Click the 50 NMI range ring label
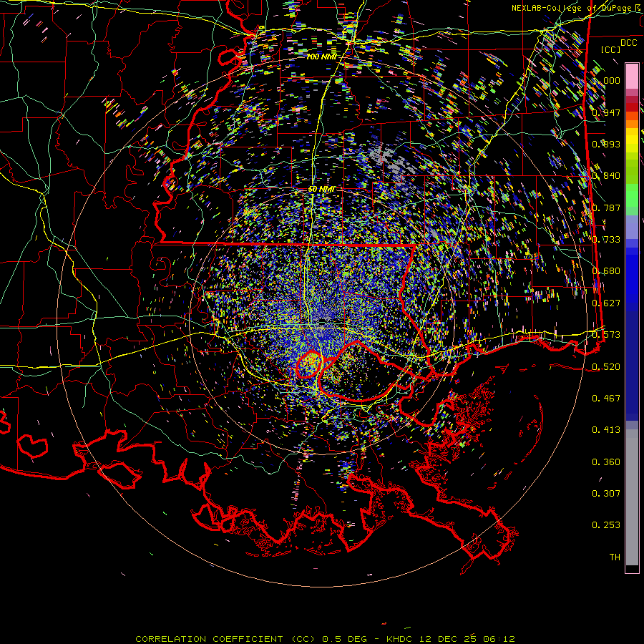This screenshot has height=644, width=644. (321, 189)
